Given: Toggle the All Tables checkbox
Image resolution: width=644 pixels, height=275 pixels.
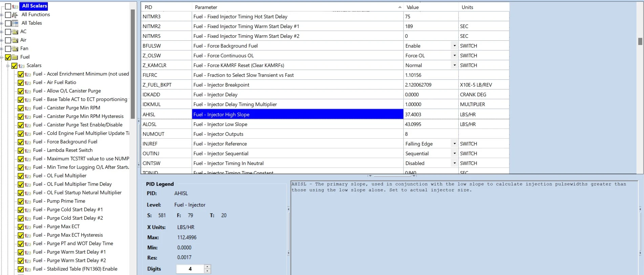Looking at the screenshot, I should (x=8, y=23).
